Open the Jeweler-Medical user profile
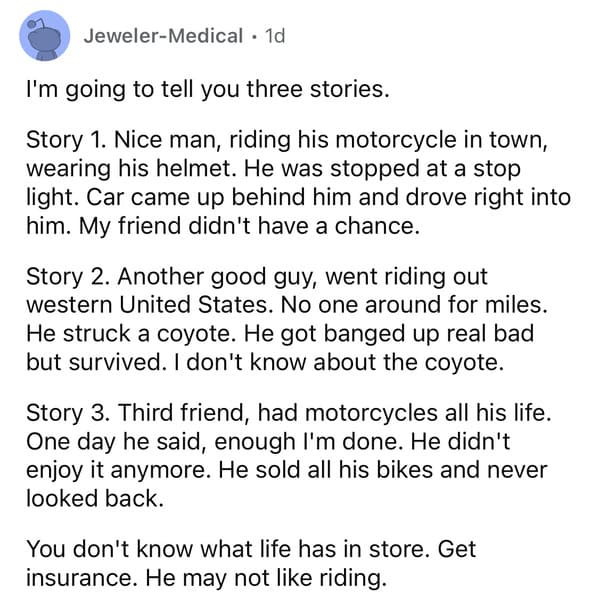The image size is (599, 597). pyautogui.click(x=163, y=36)
